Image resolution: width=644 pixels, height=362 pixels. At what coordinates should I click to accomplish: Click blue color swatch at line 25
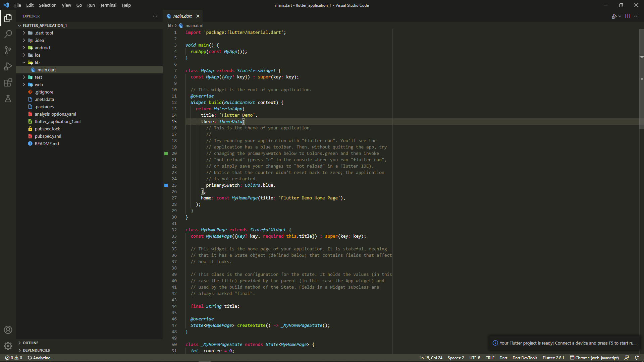point(166,185)
